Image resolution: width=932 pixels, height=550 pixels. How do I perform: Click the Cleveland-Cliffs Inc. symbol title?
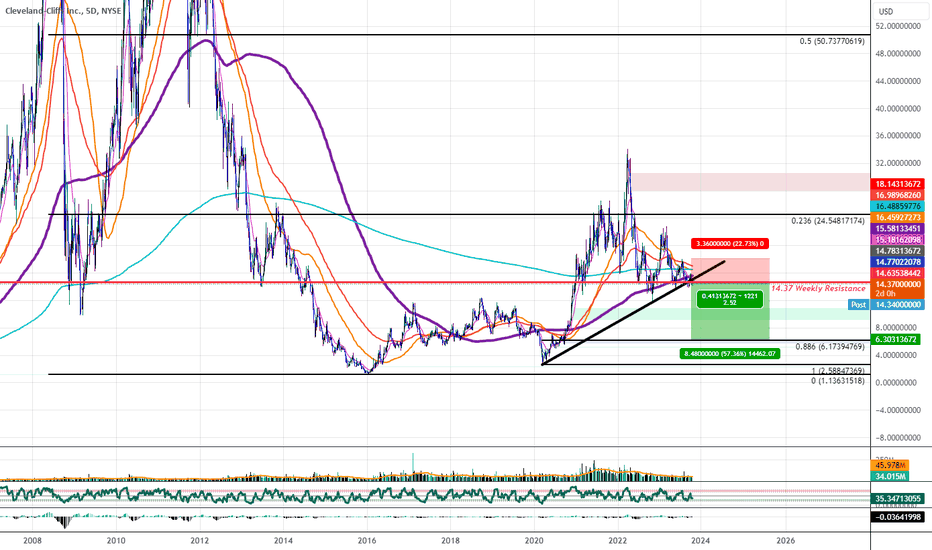(63, 11)
